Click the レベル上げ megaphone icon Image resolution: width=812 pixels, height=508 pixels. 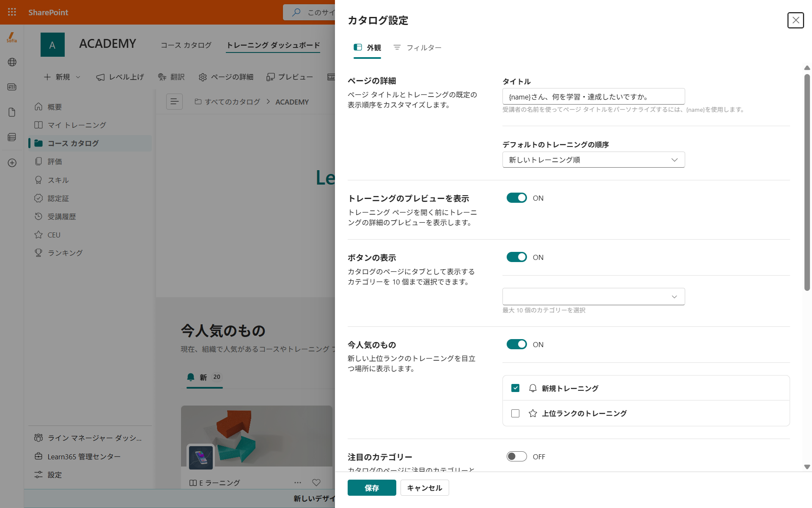click(100, 77)
